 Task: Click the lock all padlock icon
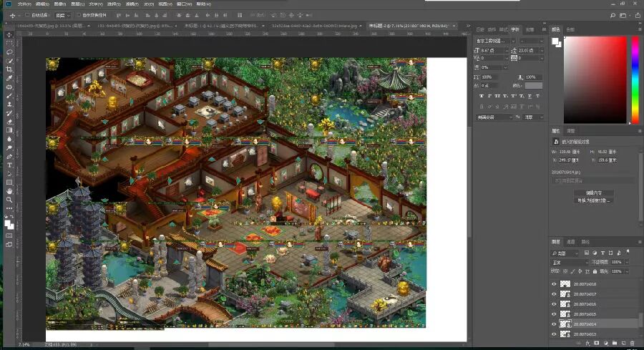(595, 271)
